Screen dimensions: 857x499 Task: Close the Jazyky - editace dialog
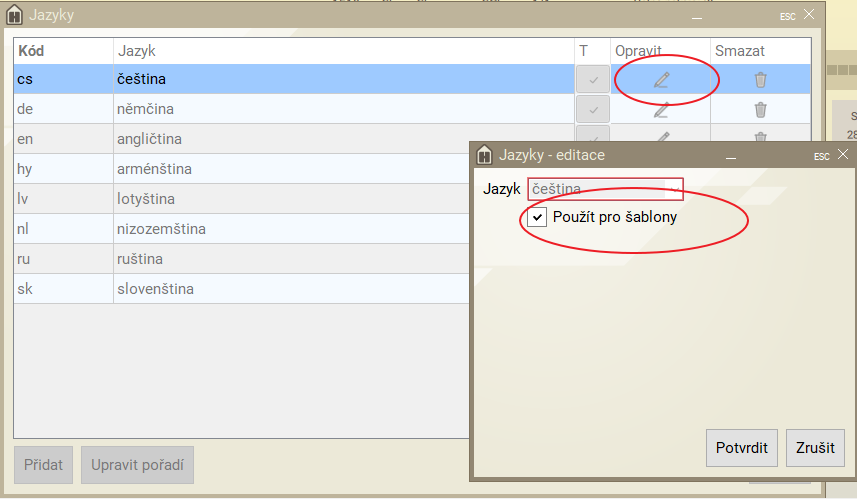point(843,155)
